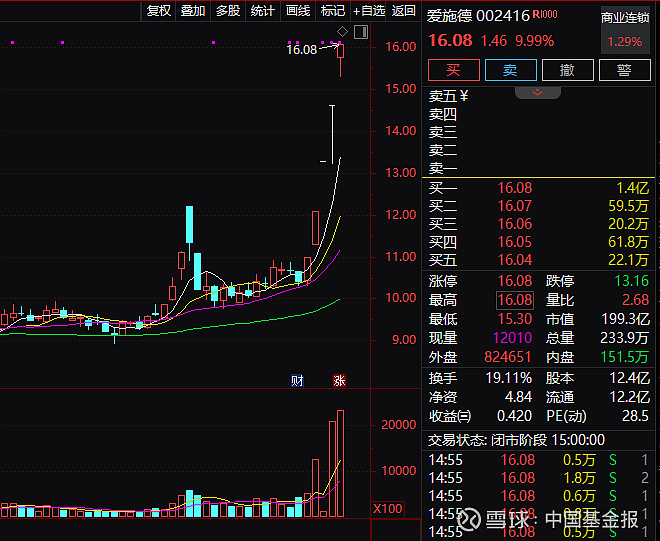Screen dimensions: 660x541
Task: Click the small panel layout icon beside the diamond
Action: (x=361, y=33)
